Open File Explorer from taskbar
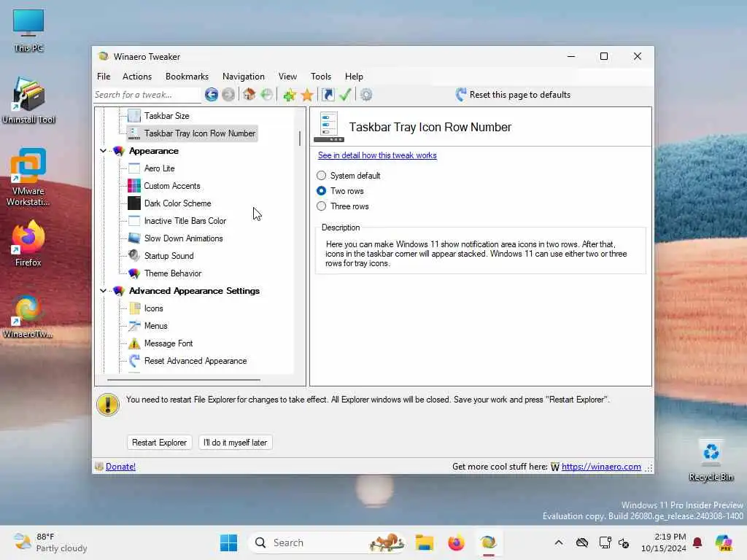 [x=424, y=542]
